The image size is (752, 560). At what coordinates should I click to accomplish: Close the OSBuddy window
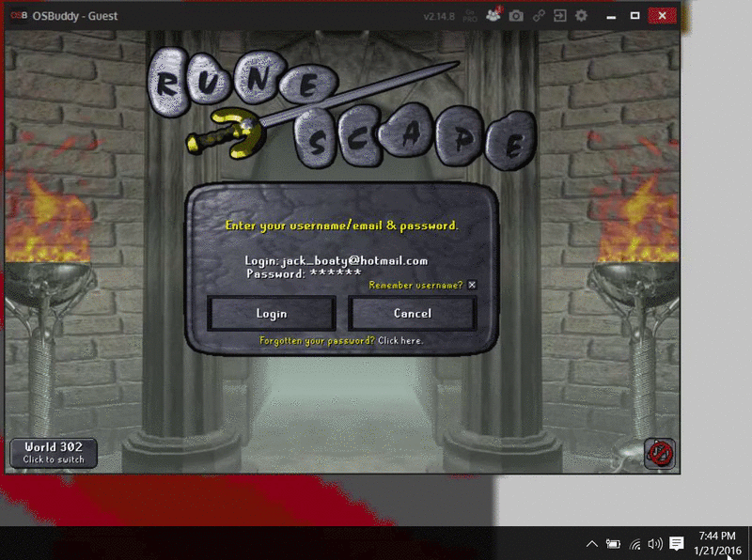point(663,16)
